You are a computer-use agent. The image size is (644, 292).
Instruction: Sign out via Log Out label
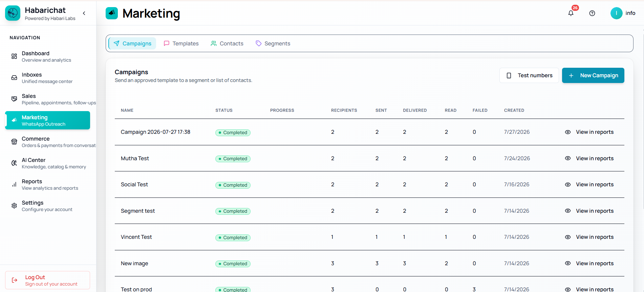(x=35, y=277)
